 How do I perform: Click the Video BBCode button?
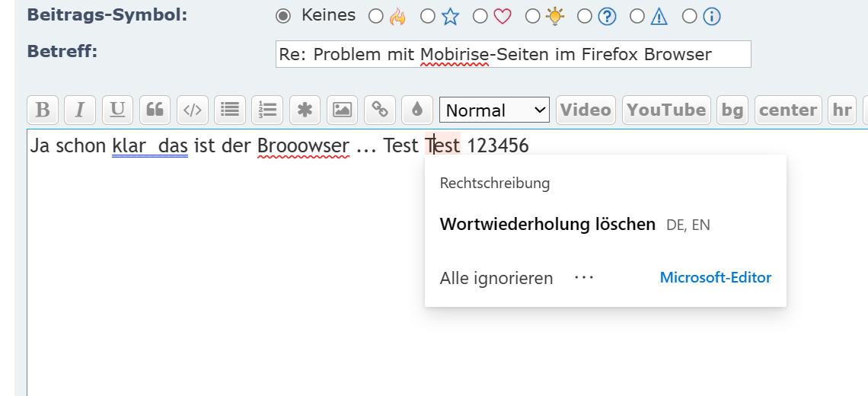click(x=586, y=110)
